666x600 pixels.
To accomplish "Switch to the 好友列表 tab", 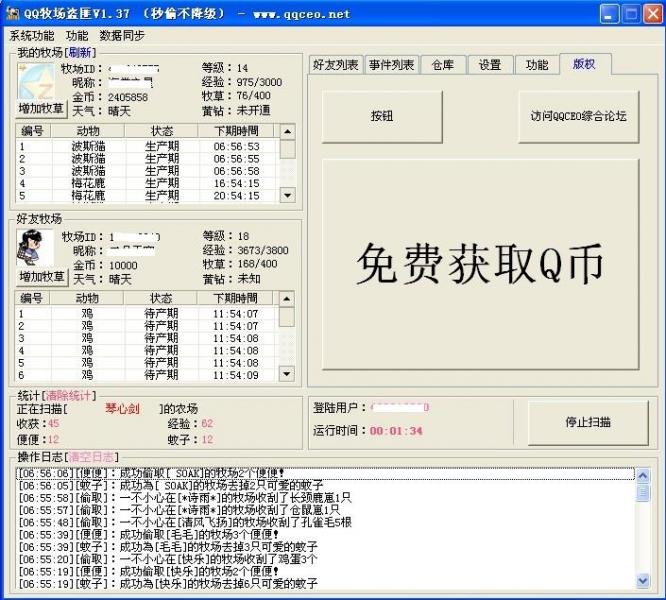I will click(x=336, y=65).
